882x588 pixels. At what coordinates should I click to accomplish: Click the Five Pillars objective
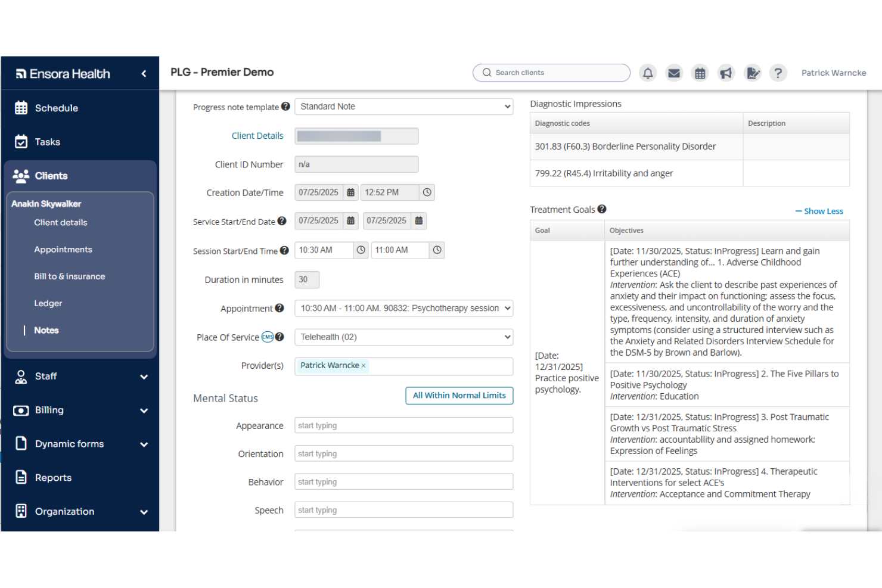[x=727, y=385]
